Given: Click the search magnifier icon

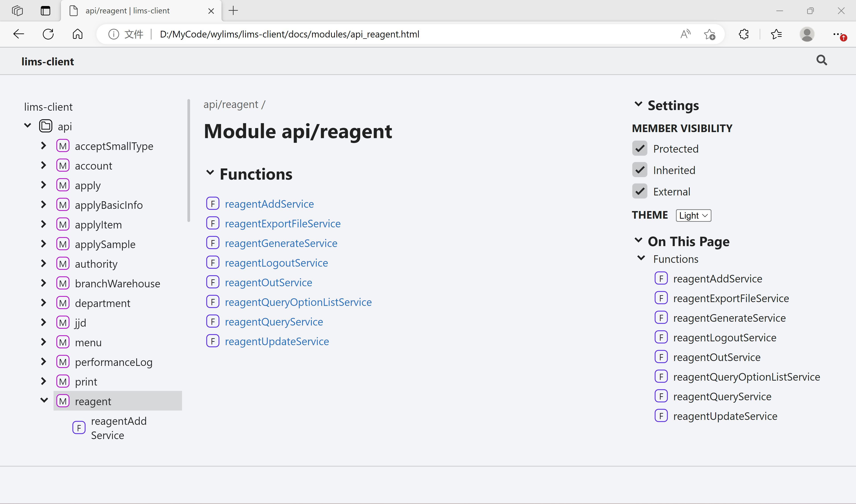Looking at the screenshot, I should tap(821, 60).
